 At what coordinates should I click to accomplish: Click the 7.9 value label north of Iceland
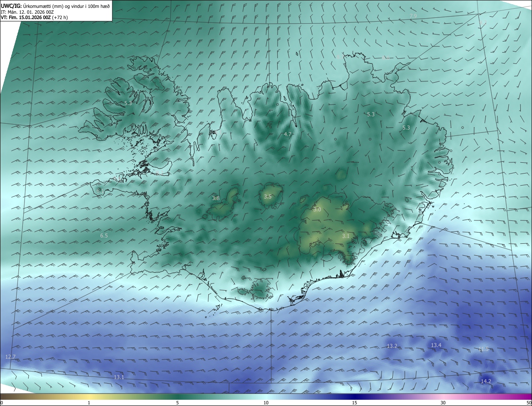[413, 16]
